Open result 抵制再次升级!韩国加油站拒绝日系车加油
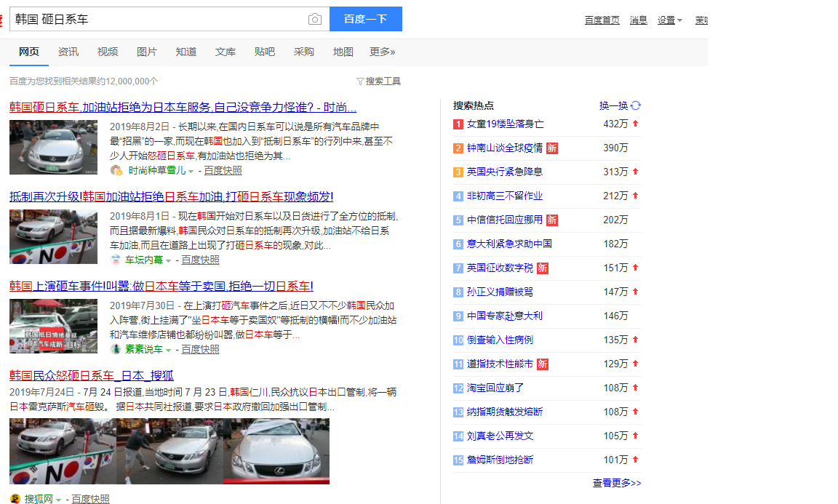The width and height of the screenshot is (838, 504). pos(171,196)
